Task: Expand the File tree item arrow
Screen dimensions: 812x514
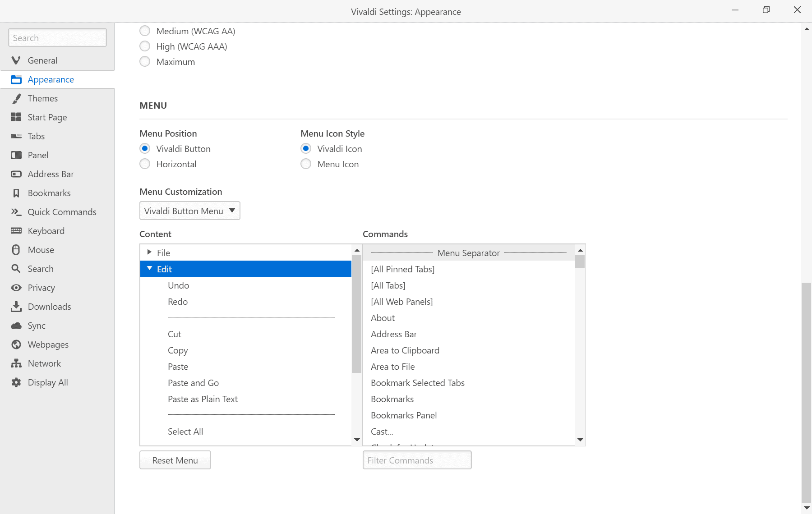Action: click(149, 252)
